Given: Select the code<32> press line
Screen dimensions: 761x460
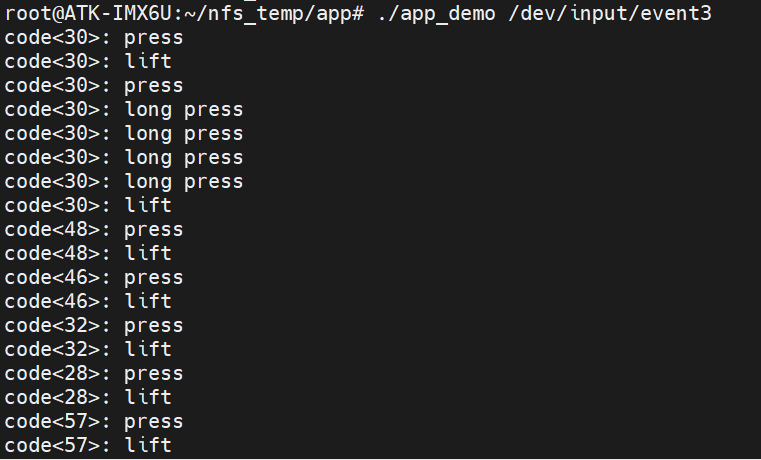Looking at the screenshot, I should click(x=94, y=326).
